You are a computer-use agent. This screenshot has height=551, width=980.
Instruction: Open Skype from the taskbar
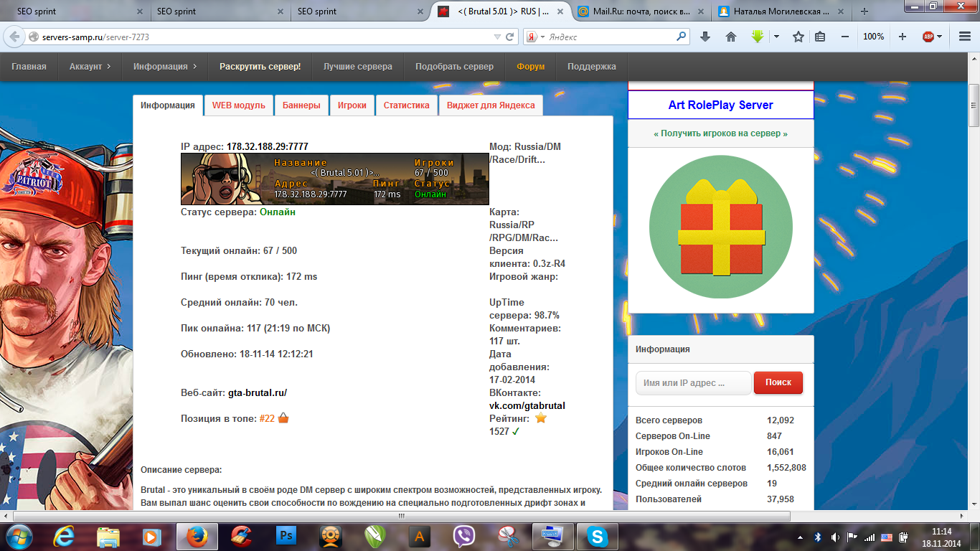coord(597,537)
